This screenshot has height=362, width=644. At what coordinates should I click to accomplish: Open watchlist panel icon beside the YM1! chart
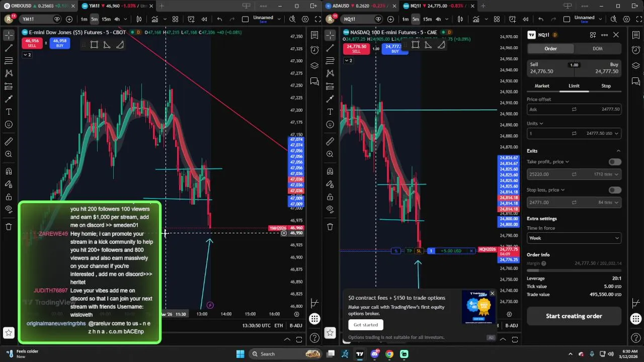coord(314,35)
